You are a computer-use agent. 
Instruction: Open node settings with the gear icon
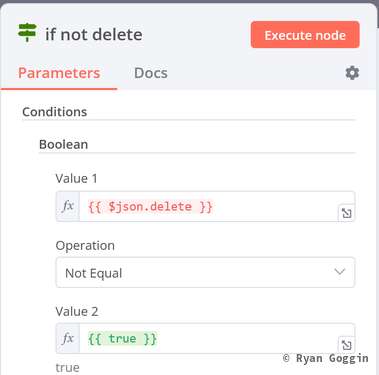tap(352, 73)
